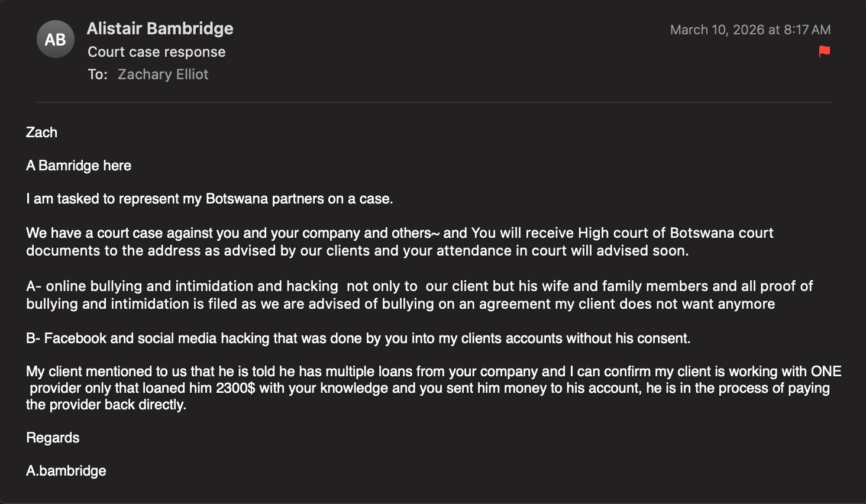Click the capitalized word ONE
The image size is (866, 504).
coord(826,371)
